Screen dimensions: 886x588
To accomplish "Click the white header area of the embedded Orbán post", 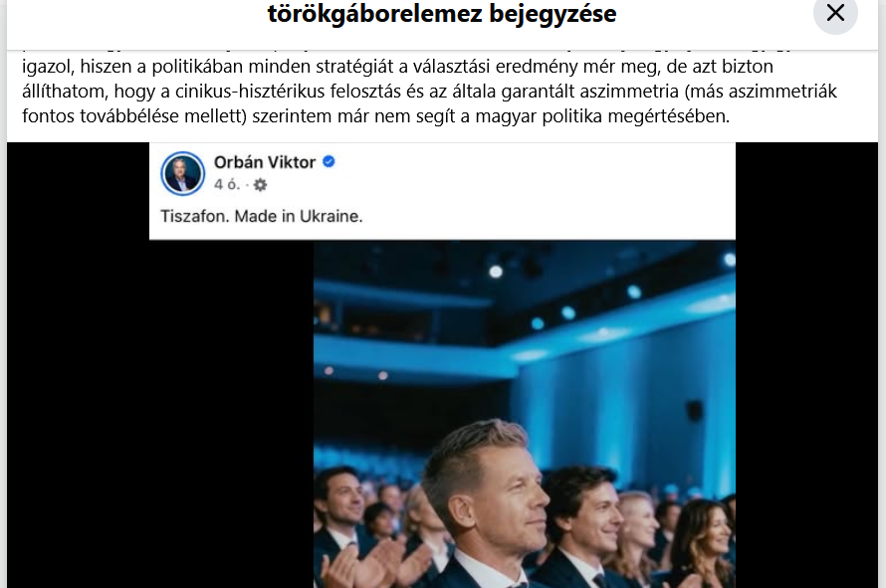I will click(x=442, y=191).
